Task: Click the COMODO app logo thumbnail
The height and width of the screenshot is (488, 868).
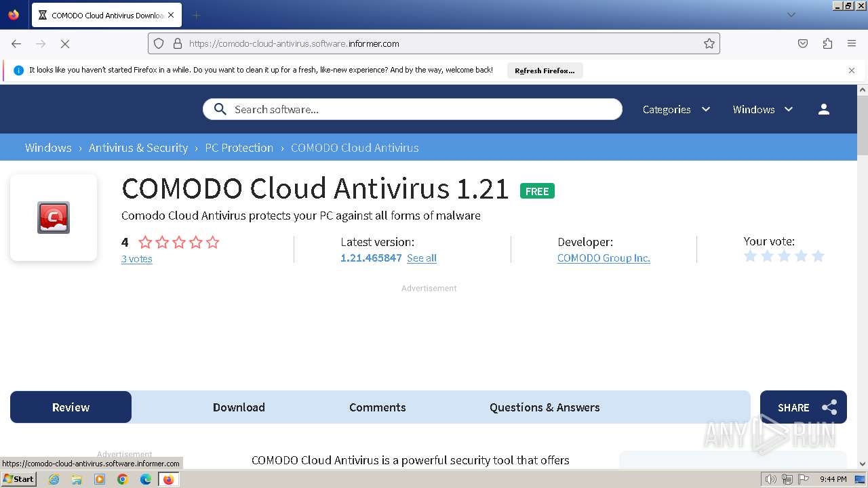Action: pos(54,218)
